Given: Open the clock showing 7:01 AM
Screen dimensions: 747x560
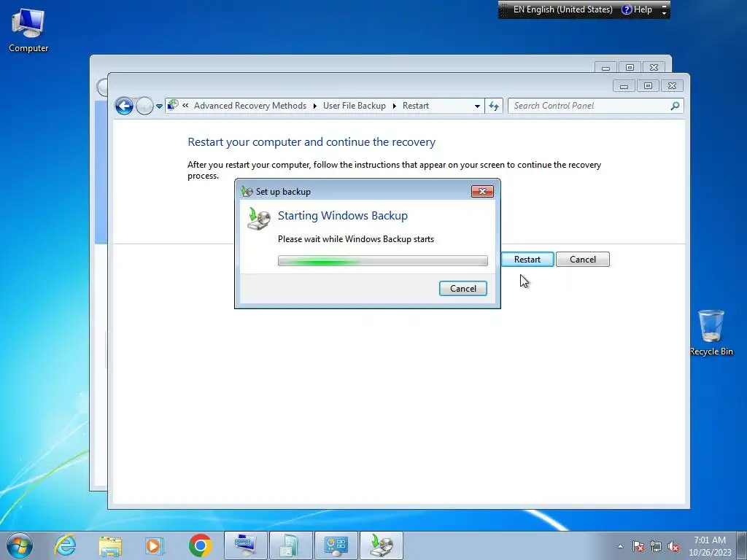Looking at the screenshot, I should [710, 546].
